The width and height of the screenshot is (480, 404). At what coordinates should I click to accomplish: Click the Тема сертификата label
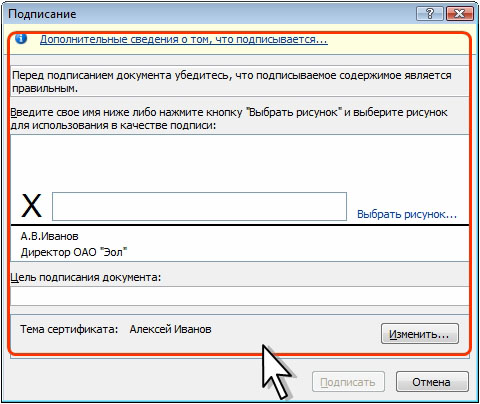[69, 329]
